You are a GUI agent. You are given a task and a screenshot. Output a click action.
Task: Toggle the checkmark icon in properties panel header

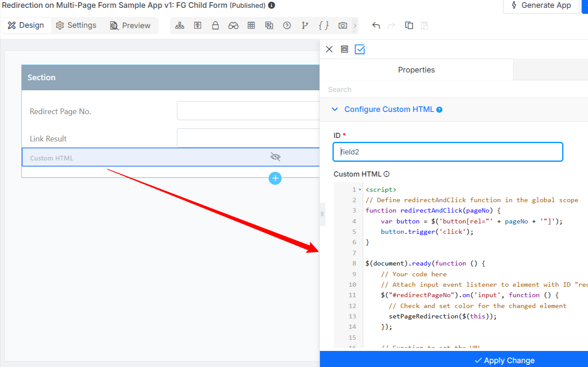360,49
